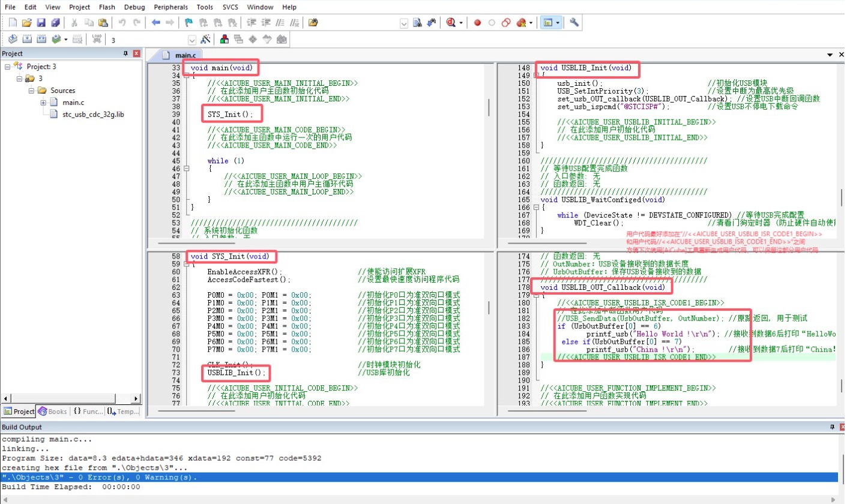Navigate backwards with the blue left arrow

pos(155,23)
